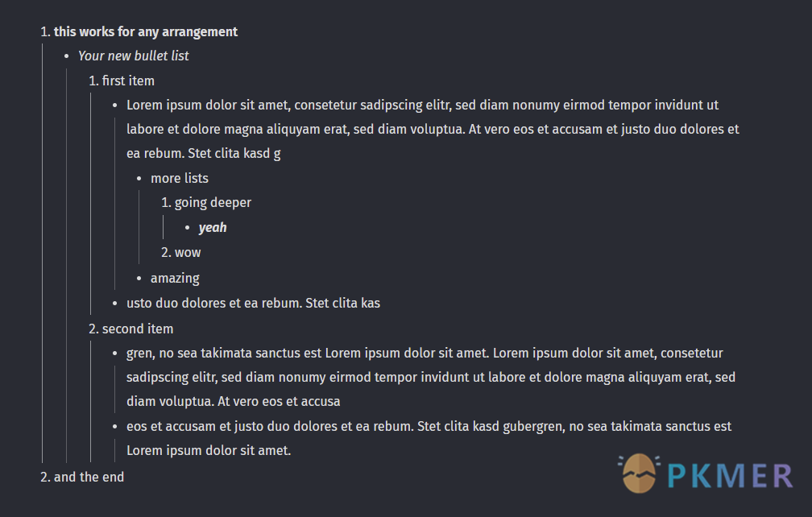Select the heading 'this works for any arrangement'

146,32
